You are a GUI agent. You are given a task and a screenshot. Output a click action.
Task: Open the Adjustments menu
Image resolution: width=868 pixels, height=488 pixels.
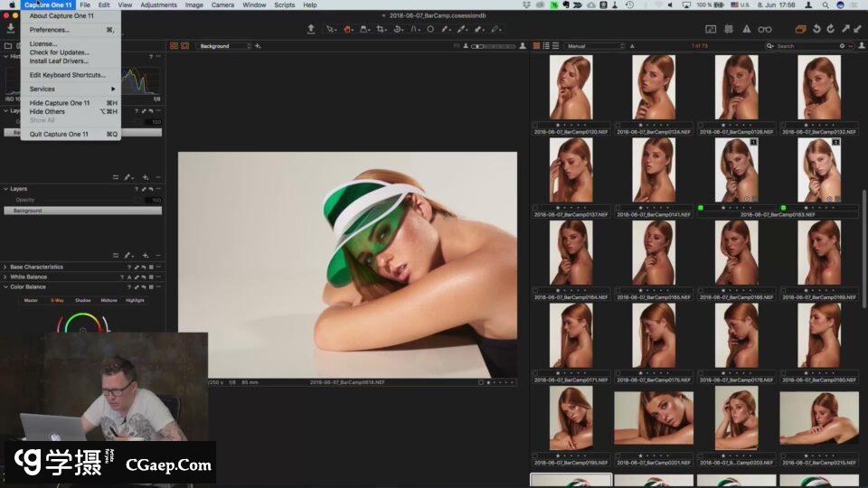pyautogui.click(x=158, y=5)
